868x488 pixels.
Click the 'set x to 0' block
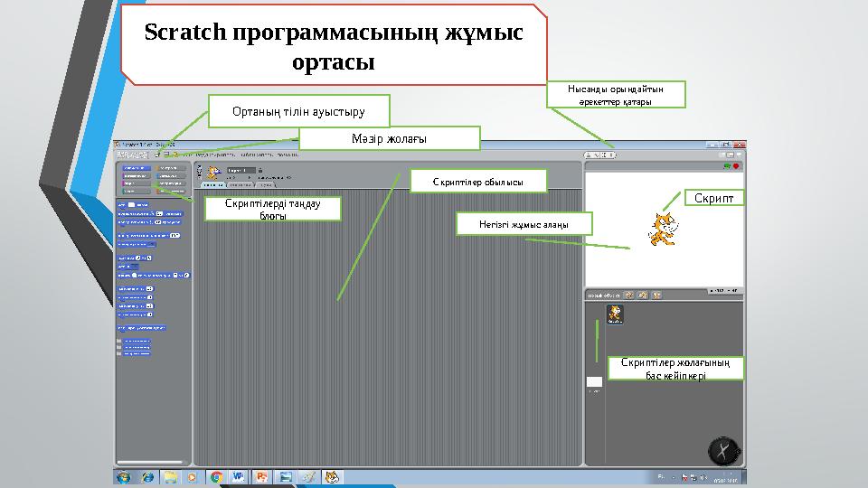pyautogui.click(x=135, y=297)
